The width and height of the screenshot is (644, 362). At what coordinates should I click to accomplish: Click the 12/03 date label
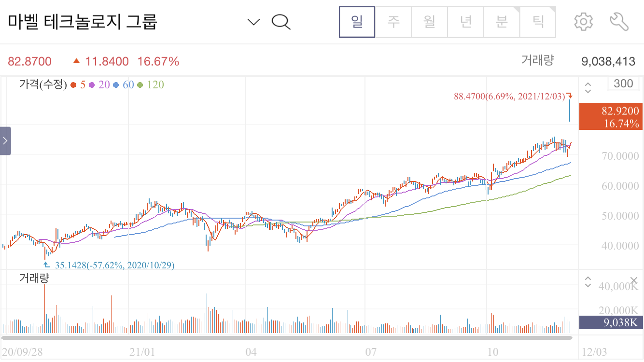tap(594, 352)
